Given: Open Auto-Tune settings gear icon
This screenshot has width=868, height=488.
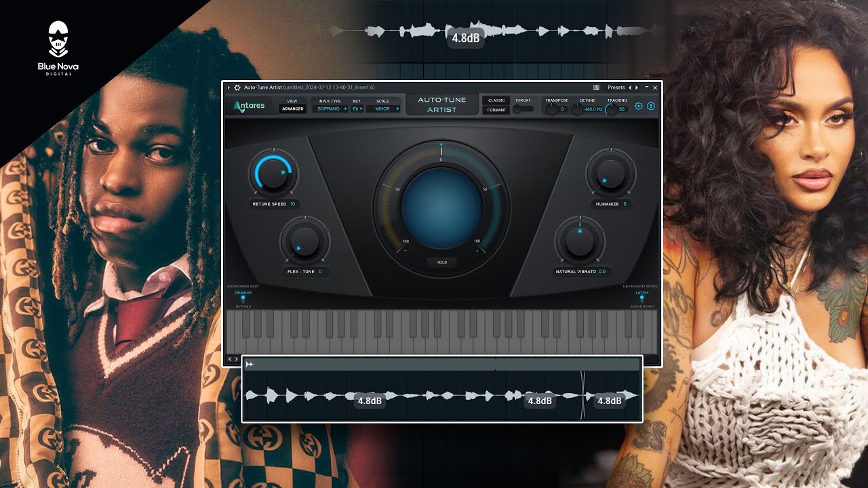Looking at the screenshot, I should [x=638, y=106].
